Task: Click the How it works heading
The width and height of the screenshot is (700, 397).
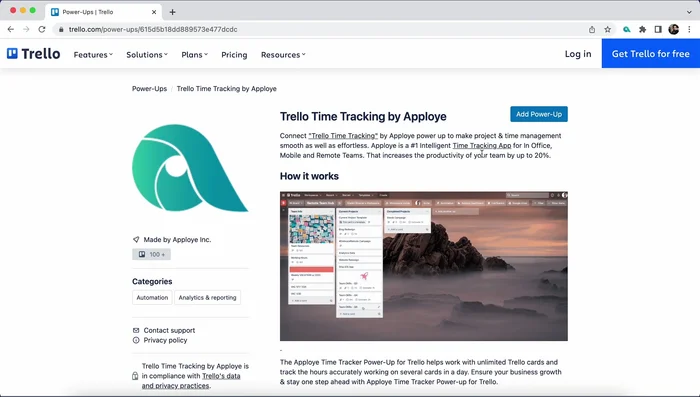Action: tap(309, 176)
